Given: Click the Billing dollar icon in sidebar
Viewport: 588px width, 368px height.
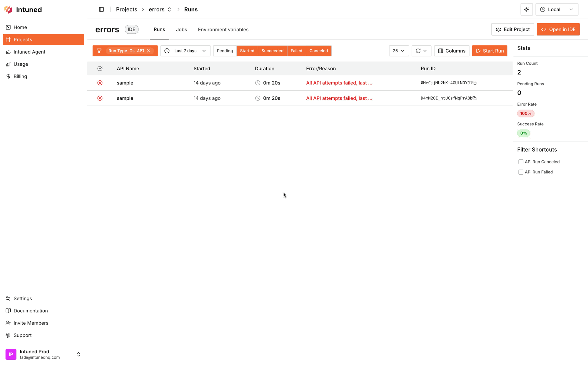Looking at the screenshot, I should coord(8,76).
